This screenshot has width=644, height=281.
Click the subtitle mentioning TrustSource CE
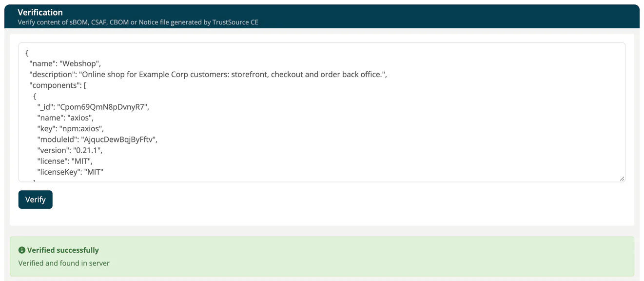[x=138, y=22]
